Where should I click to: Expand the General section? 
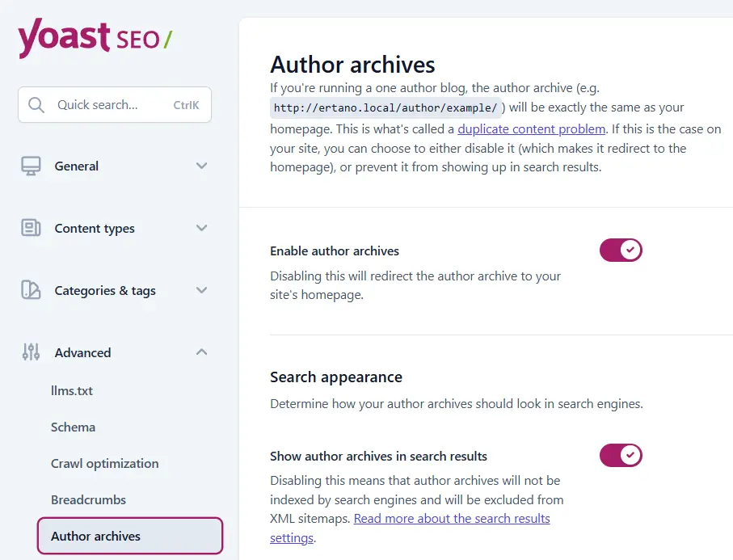tap(201, 165)
